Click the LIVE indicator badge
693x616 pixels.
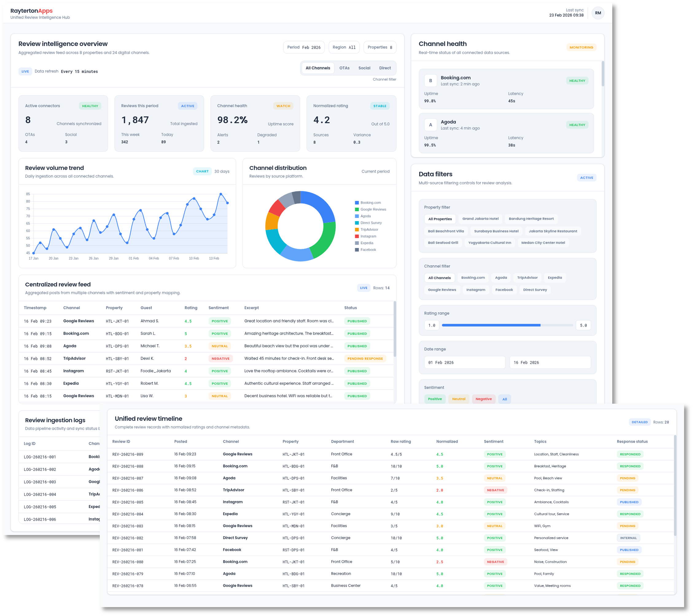coord(25,71)
